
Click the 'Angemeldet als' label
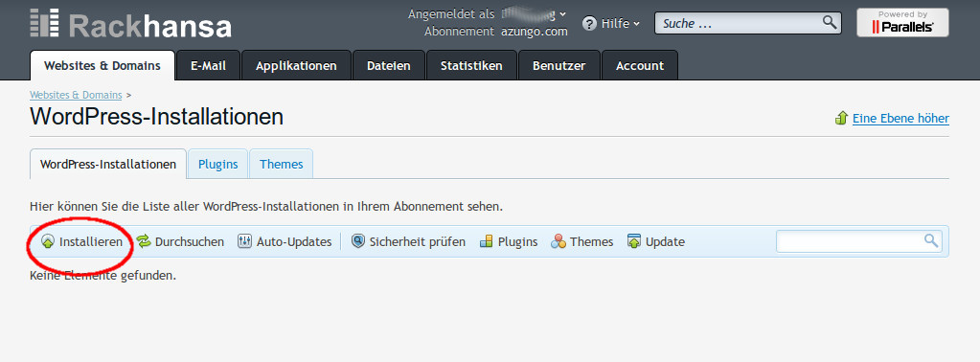tap(451, 13)
